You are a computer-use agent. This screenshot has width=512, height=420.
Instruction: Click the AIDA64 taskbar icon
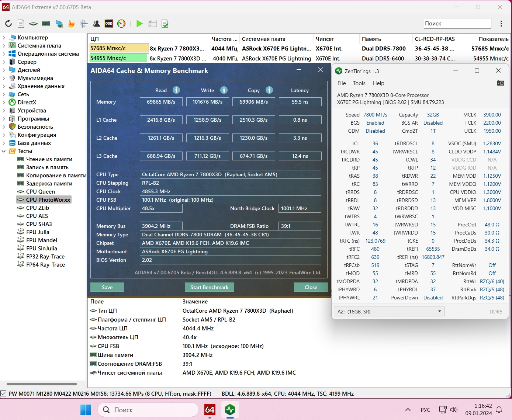coord(210,410)
